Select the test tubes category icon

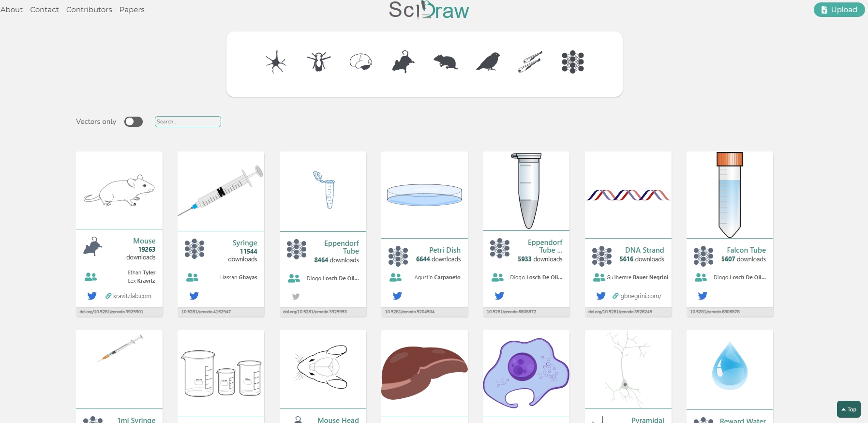click(x=530, y=62)
